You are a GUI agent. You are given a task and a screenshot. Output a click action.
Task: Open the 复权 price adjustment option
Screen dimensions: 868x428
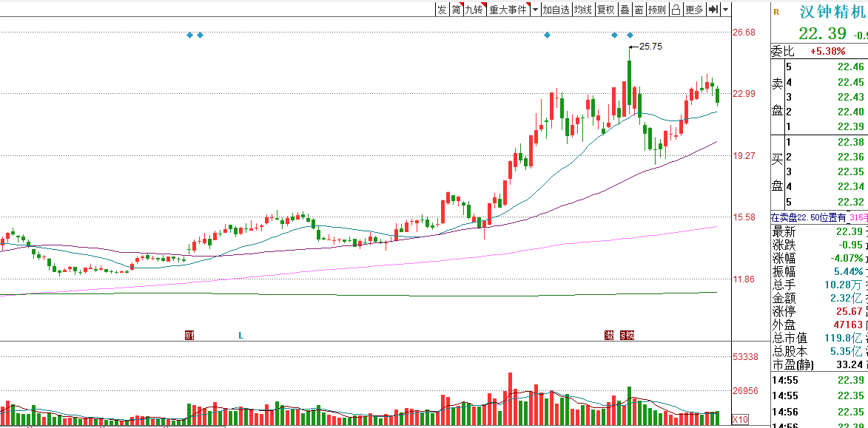[606, 10]
